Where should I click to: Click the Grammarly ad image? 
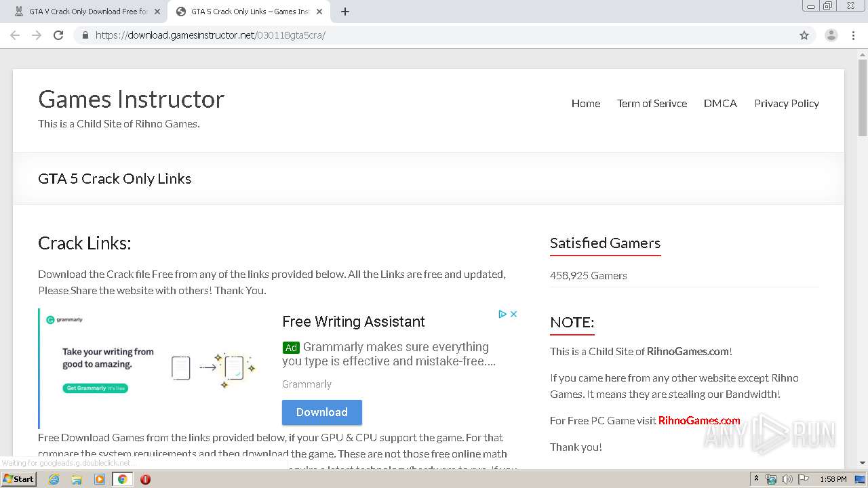click(155, 369)
